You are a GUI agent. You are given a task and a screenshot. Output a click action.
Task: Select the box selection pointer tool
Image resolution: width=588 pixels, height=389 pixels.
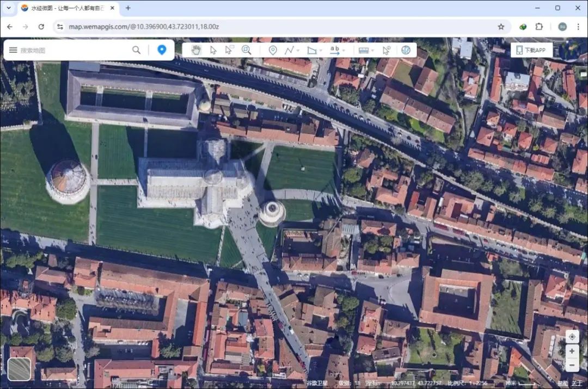(229, 50)
